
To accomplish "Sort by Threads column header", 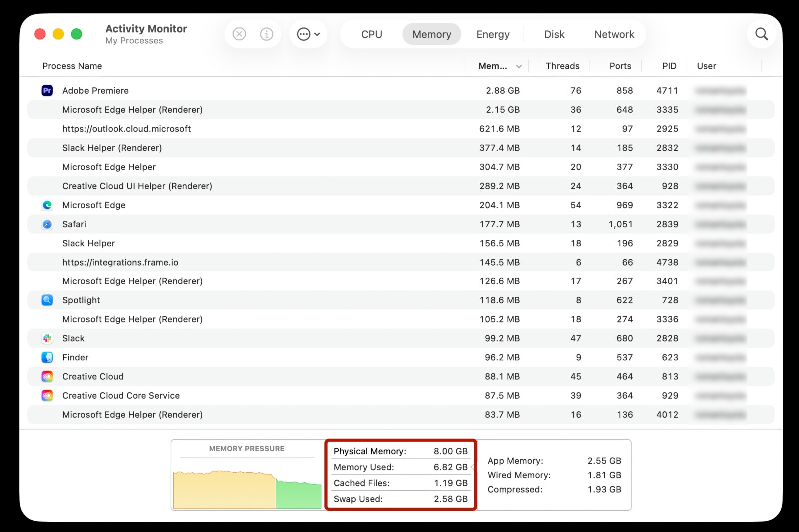I will tap(562, 66).
